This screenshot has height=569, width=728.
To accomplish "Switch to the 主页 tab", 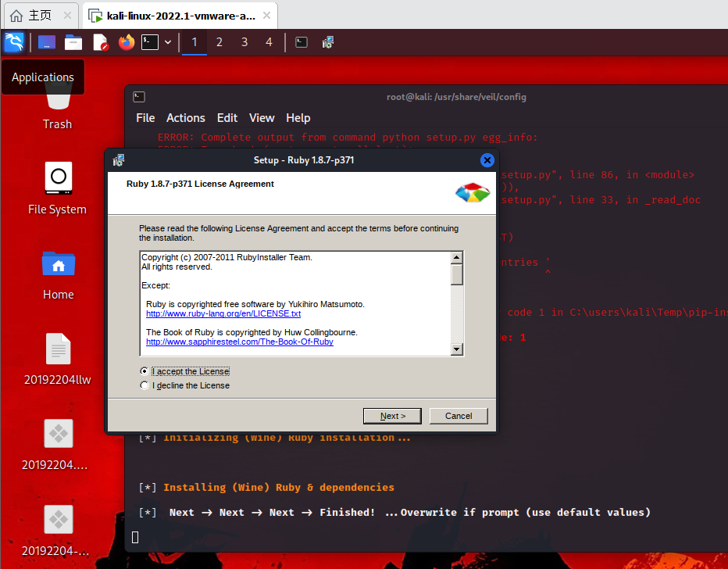I will pyautogui.click(x=40, y=16).
